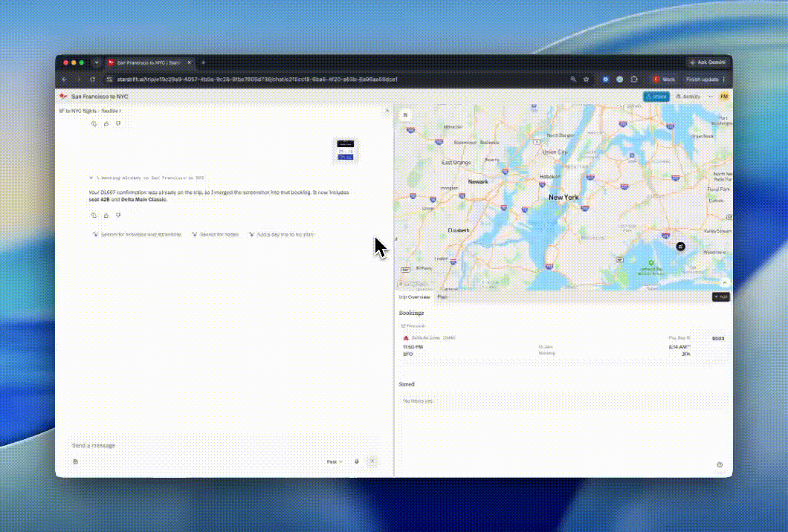Click the zoom magnifier in address bar
Screen dimensions: 788x532
[573, 80]
